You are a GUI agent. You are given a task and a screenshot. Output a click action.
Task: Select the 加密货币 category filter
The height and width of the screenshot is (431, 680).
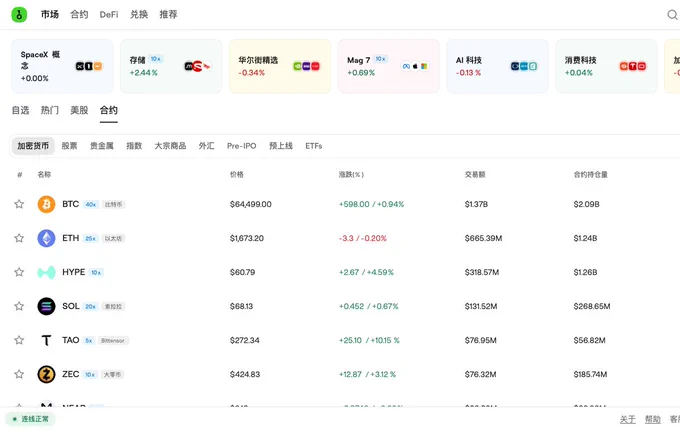click(33, 146)
